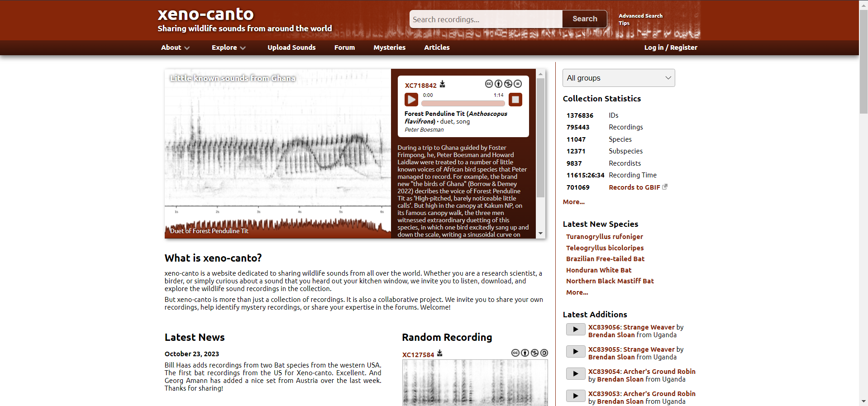Open external link icon next to Records to GBIF

click(665, 187)
